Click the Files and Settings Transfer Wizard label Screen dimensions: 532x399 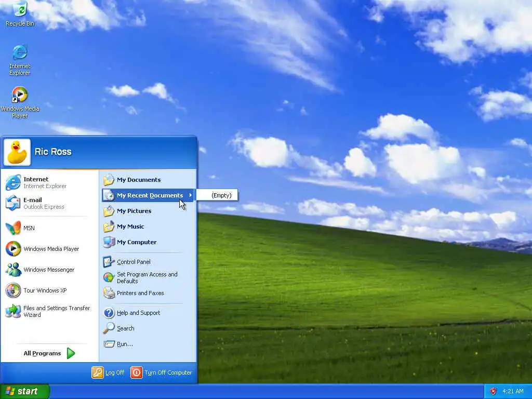pyautogui.click(x=57, y=312)
